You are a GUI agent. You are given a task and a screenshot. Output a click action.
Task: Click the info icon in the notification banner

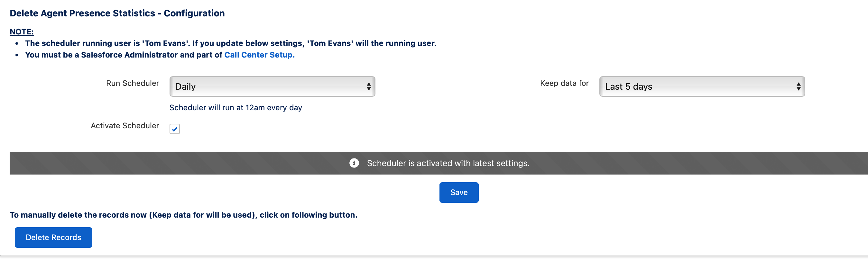click(x=354, y=163)
